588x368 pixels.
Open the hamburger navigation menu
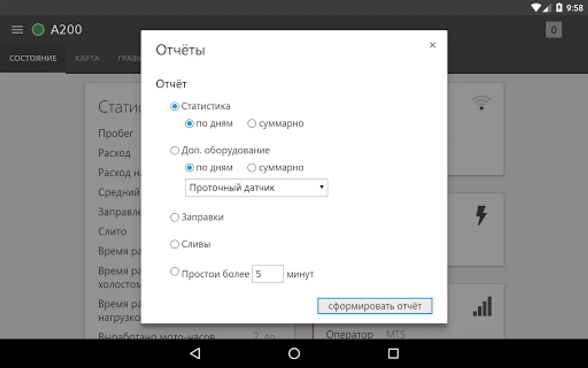(17, 29)
